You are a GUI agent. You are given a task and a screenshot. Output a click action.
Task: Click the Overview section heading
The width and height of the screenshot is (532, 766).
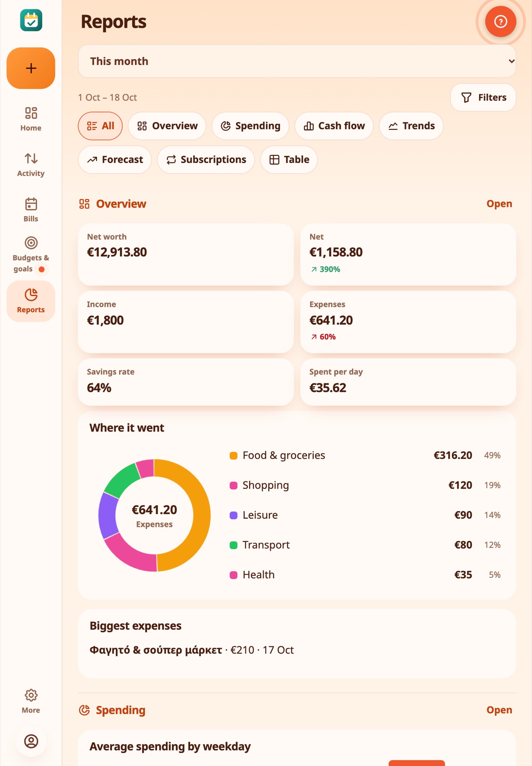[x=113, y=204]
